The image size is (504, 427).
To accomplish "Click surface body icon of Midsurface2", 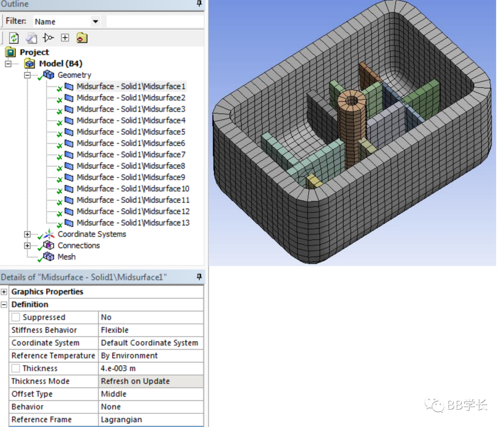I will (69, 98).
